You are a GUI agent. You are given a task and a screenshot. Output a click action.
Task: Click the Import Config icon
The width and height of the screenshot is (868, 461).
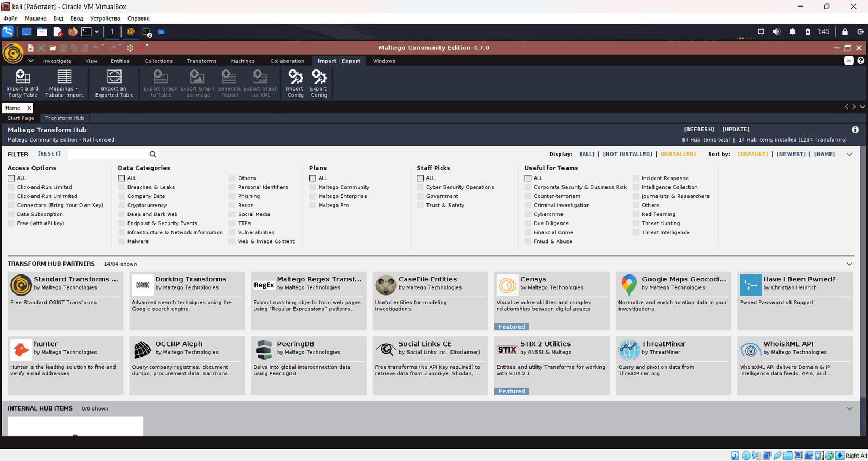point(295,77)
